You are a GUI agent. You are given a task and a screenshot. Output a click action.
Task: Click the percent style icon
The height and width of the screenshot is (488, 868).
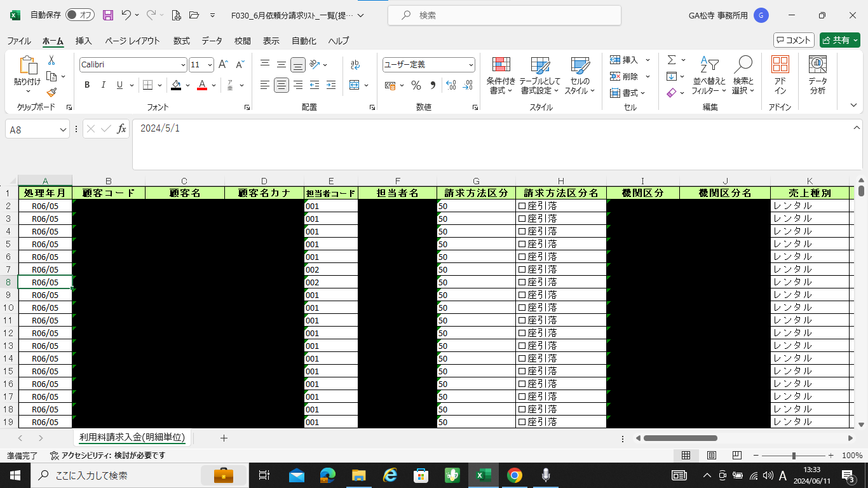click(x=416, y=85)
